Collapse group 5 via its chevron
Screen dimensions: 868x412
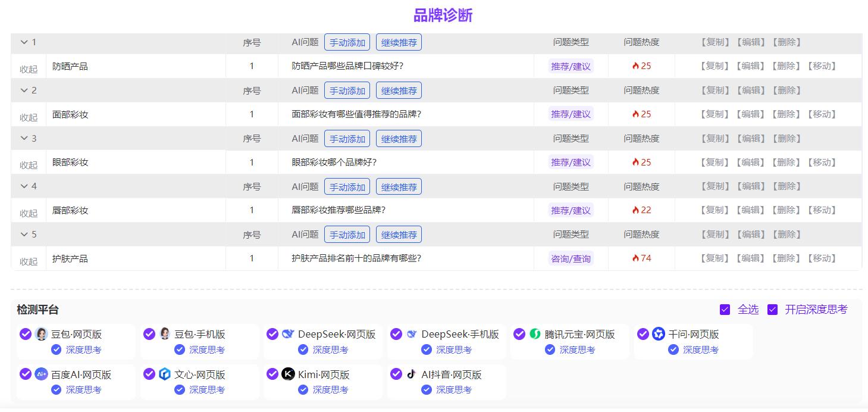tap(24, 235)
